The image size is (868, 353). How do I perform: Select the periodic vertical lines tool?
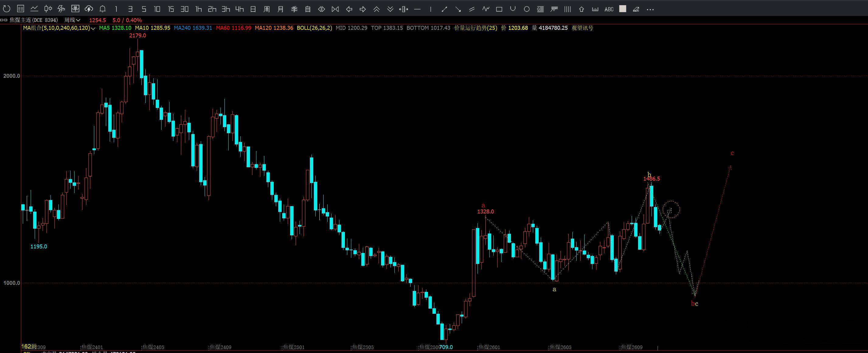point(568,9)
